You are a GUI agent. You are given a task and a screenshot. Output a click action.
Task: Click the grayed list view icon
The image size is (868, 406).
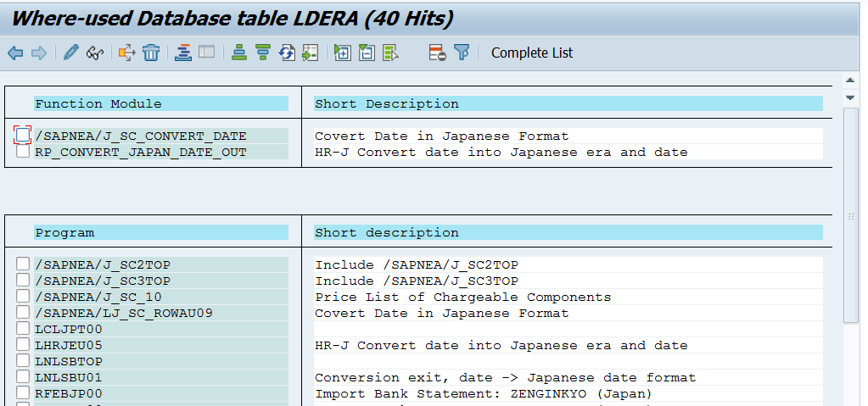pos(206,53)
